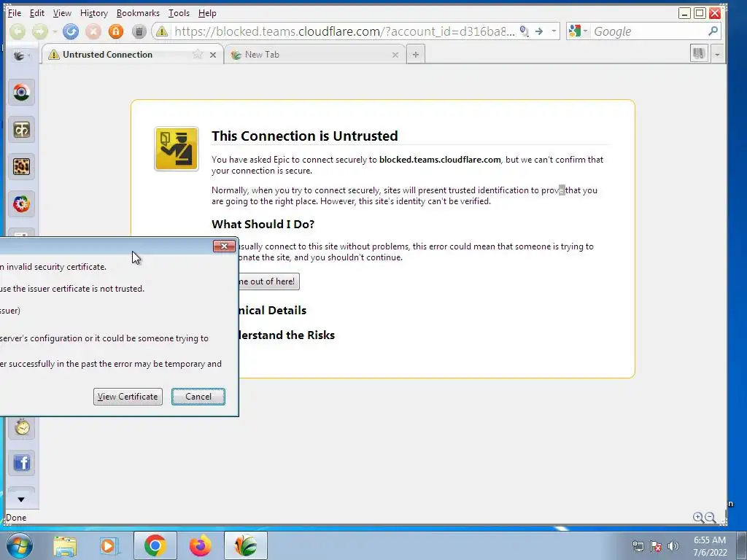This screenshot has width=747, height=560.
Task: Open the File menu
Action: 15,13
